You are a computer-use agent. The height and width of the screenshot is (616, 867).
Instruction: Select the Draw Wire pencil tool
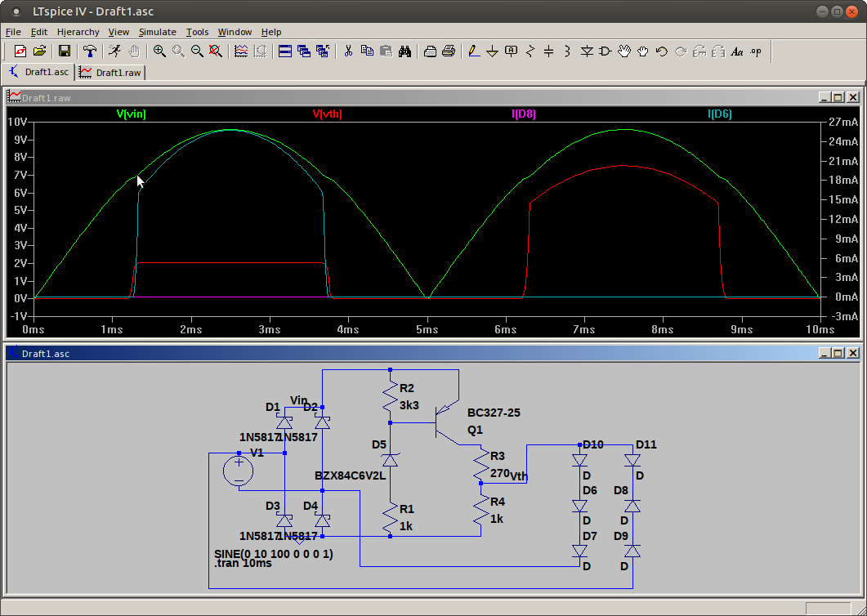(474, 51)
